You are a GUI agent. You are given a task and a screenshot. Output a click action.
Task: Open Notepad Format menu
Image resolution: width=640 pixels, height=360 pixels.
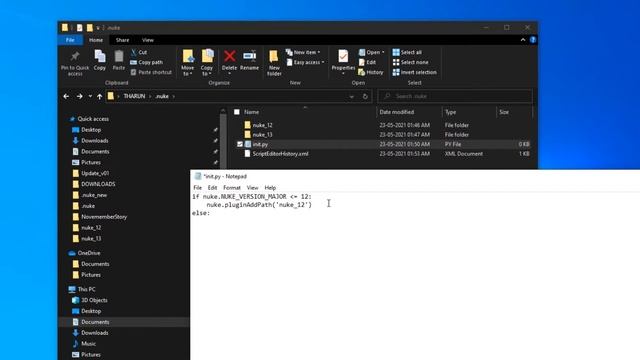(232, 188)
